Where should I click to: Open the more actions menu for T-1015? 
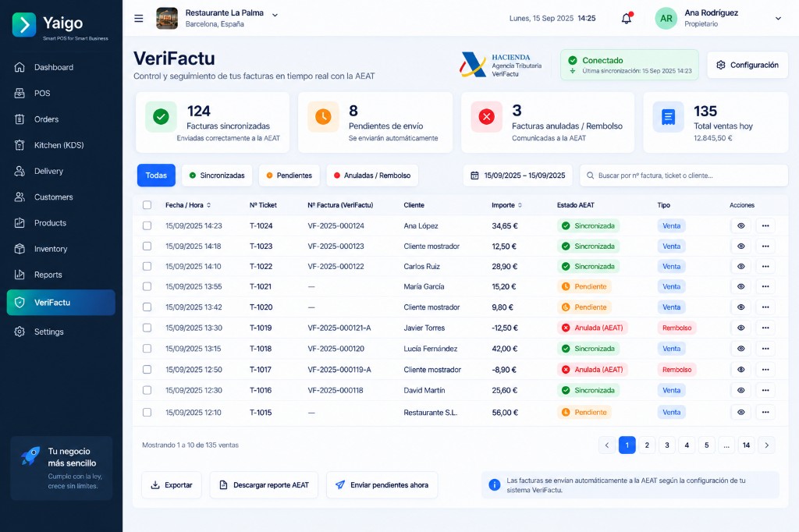point(765,412)
